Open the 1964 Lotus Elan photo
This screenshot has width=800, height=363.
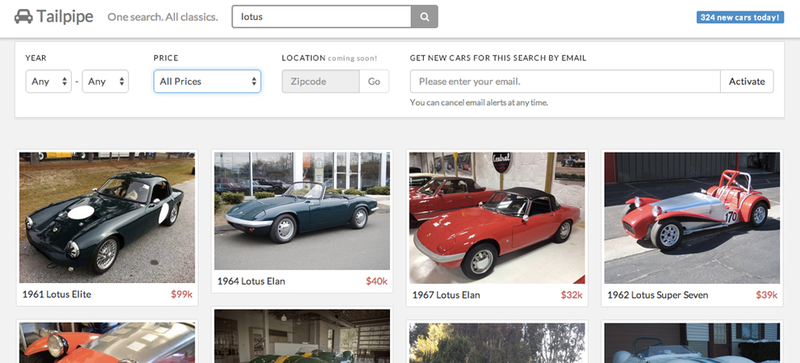(x=302, y=211)
